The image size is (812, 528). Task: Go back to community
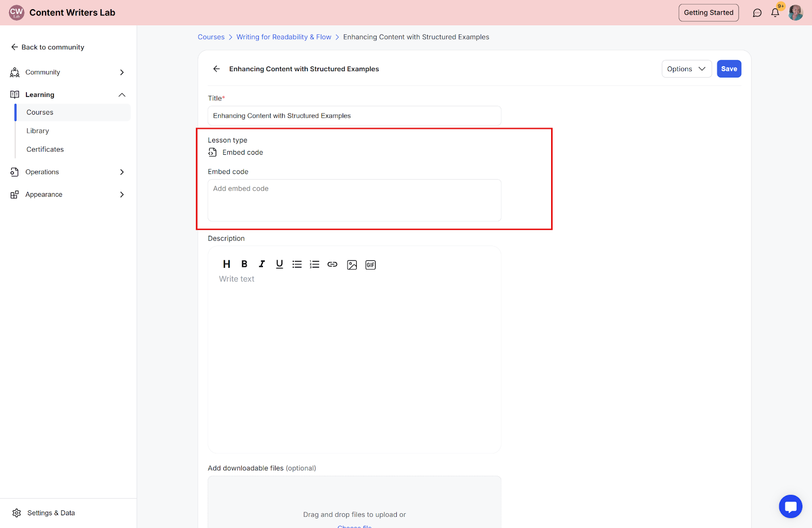[x=48, y=47]
